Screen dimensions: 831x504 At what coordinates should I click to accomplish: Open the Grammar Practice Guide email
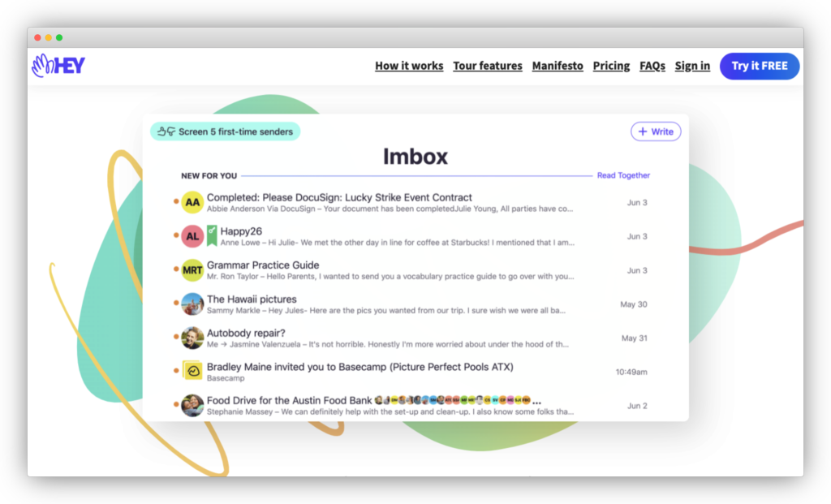coord(263,265)
